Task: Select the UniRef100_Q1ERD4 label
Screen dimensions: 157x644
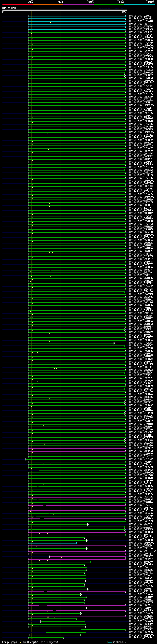Action: 141,373
